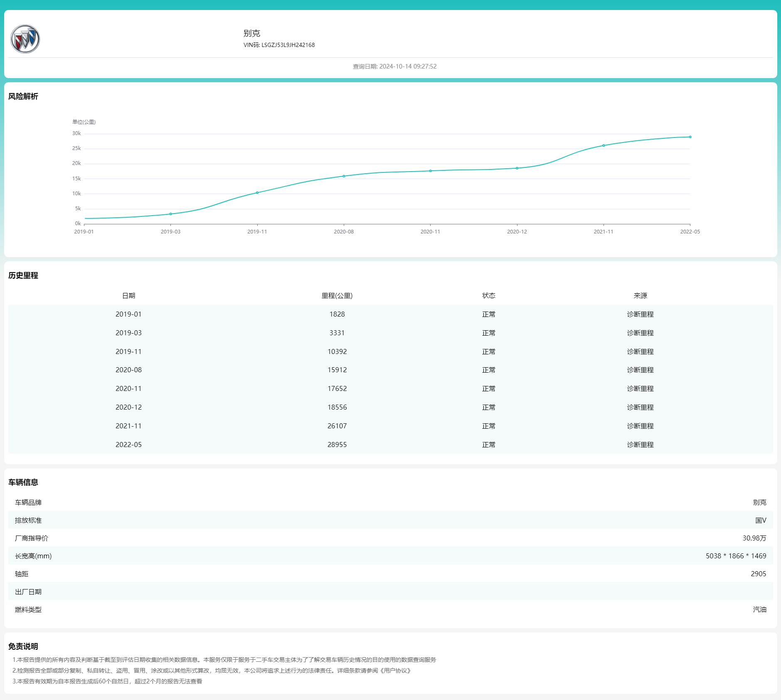Click 诊断里程 source in the 2020-11 row
The width and height of the screenshot is (781, 700).
click(x=641, y=388)
